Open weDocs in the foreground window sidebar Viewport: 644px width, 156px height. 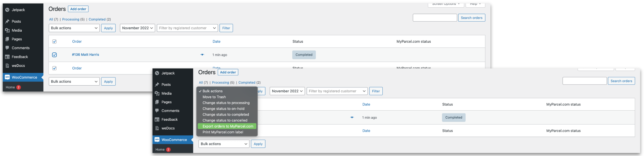click(x=168, y=128)
